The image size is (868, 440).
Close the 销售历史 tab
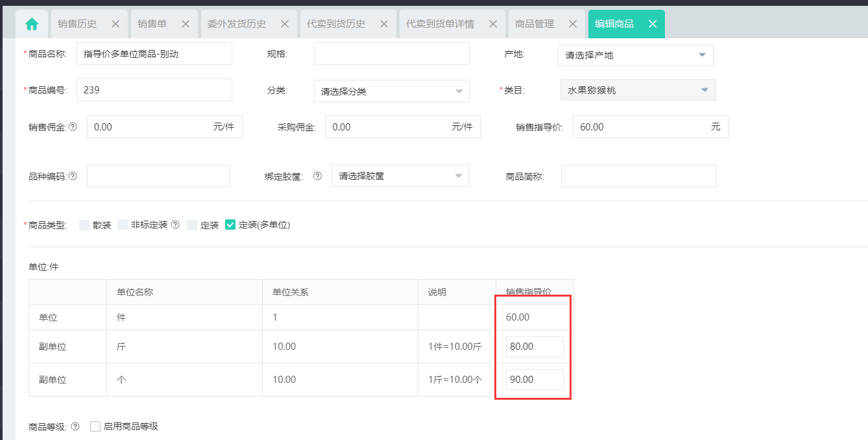(x=115, y=24)
